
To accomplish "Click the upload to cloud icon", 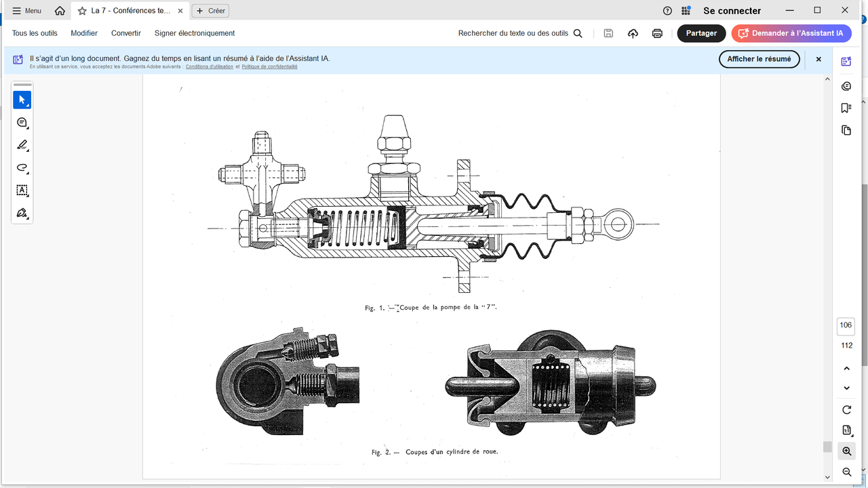I will (x=633, y=33).
